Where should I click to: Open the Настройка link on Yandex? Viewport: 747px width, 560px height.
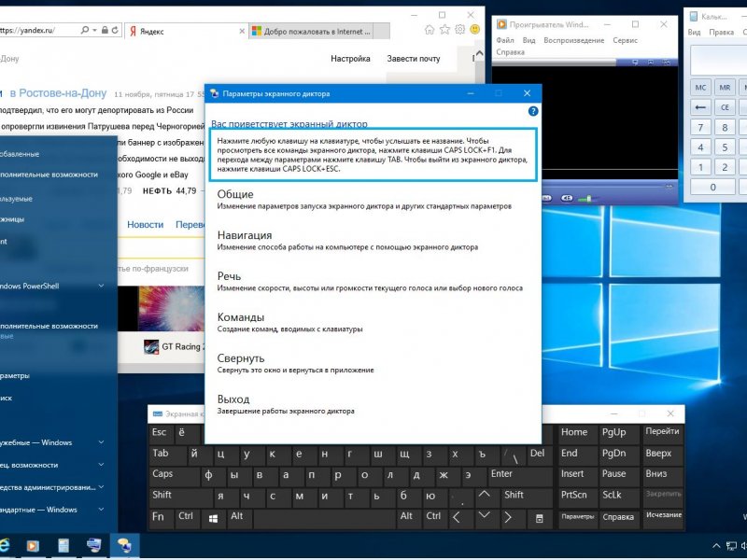(350, 59)
